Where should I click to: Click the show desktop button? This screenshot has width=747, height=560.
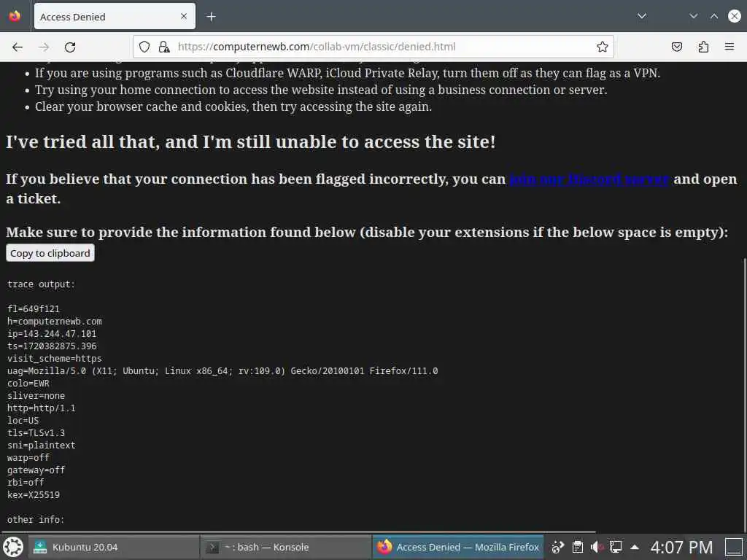(734, 547)
